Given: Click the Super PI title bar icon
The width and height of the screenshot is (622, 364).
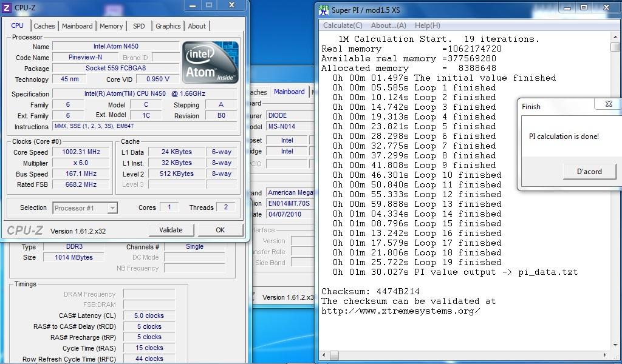Looking at the screenshot, I should [324, 10].
